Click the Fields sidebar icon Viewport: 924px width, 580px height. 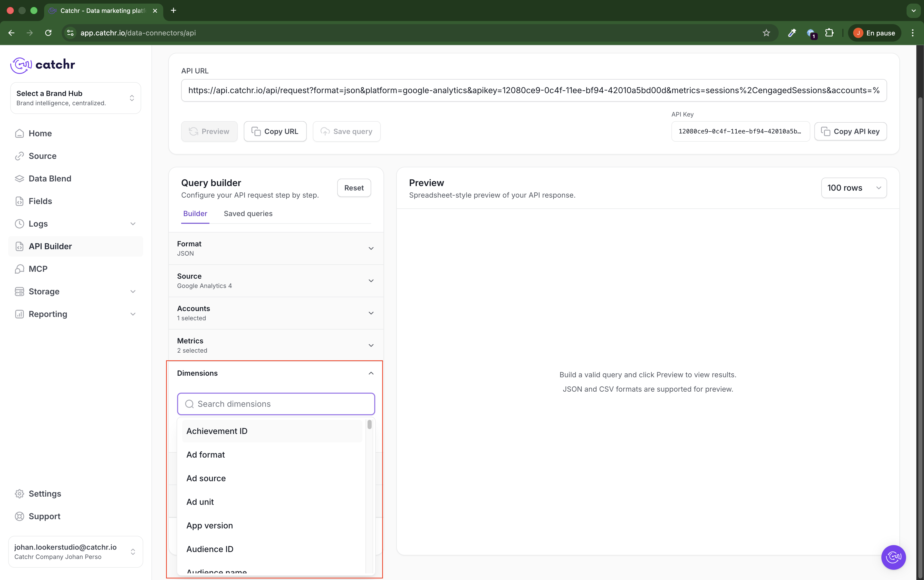(19, 201)
